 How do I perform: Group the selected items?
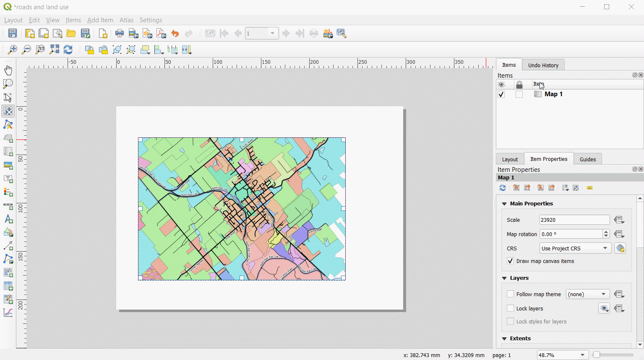click(x=117, y=50)
